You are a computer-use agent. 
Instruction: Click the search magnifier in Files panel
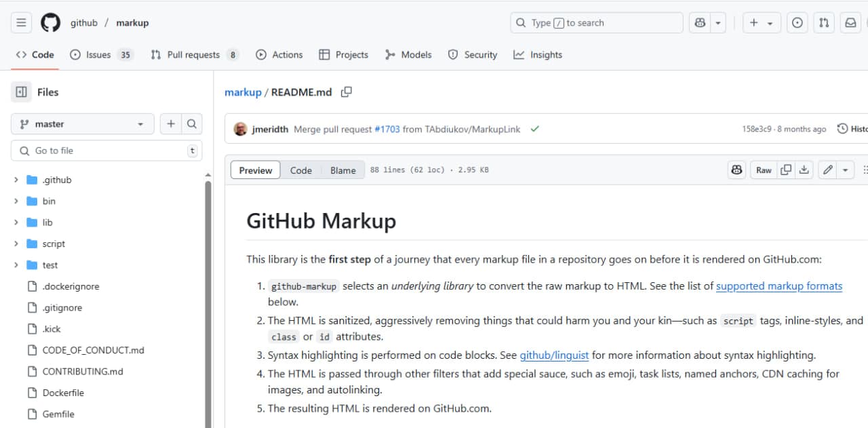tap(192, 124)
